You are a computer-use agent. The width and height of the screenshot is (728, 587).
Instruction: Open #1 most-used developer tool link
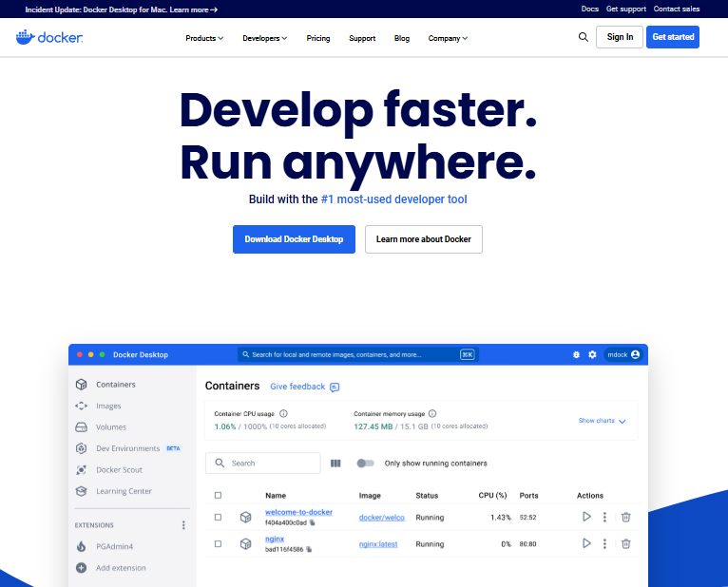[393, 199]
